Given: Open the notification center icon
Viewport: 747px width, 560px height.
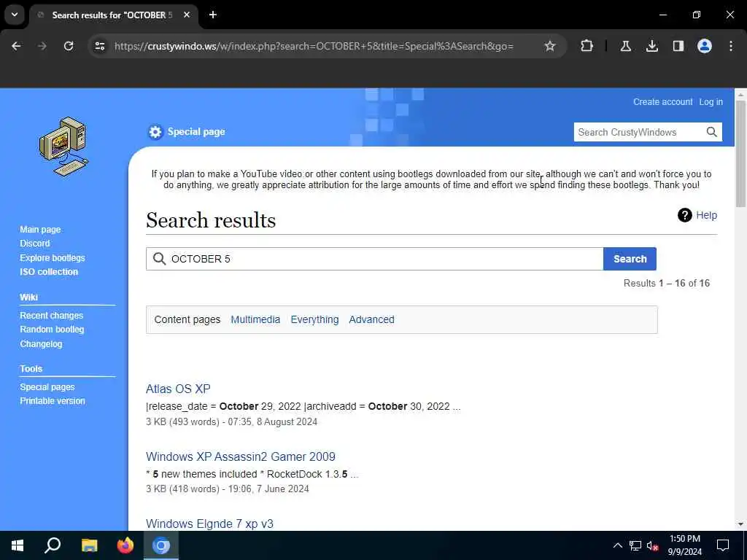Looking at the screenshot, I should click(723, 545).
